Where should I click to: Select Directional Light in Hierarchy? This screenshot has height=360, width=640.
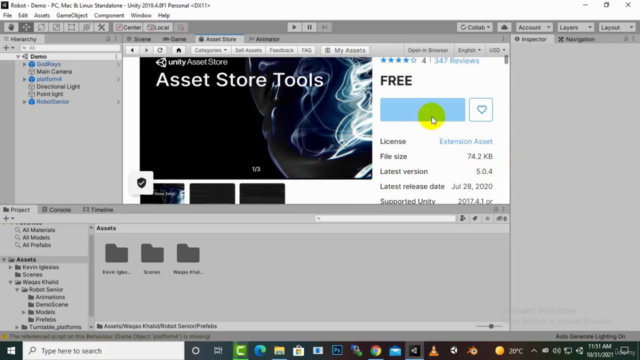(x=58, y=87)
